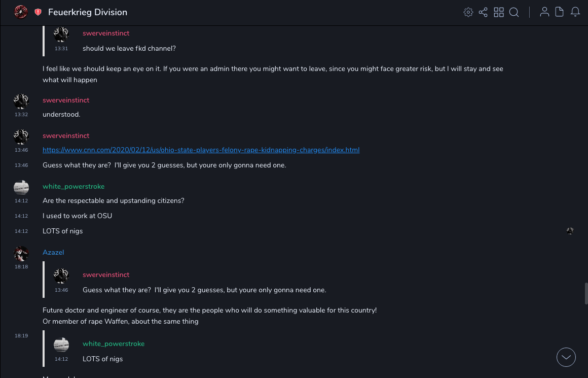
Task: Open the files document icon in header
Action: point(560,12)
